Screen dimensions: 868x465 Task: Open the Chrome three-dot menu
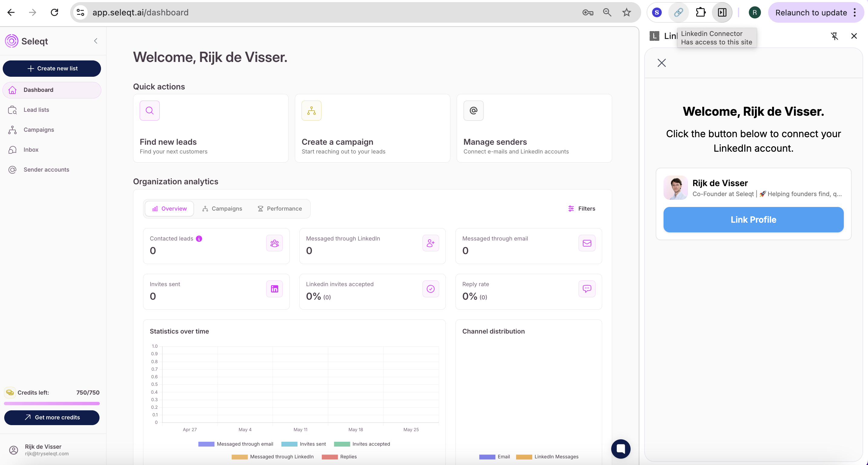pyautogui.click(x=854, y=12)
